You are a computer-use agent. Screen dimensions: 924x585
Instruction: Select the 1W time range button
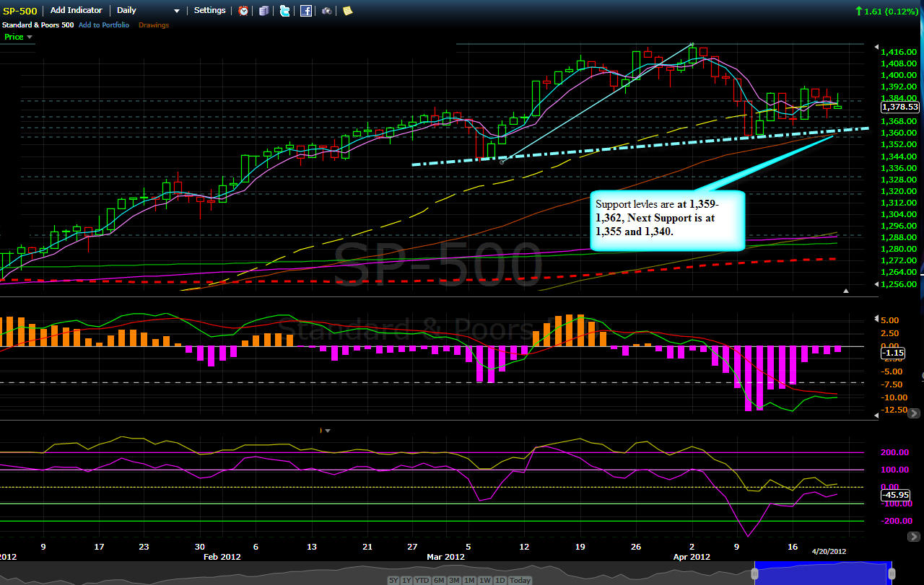click(x=486, y=580)
